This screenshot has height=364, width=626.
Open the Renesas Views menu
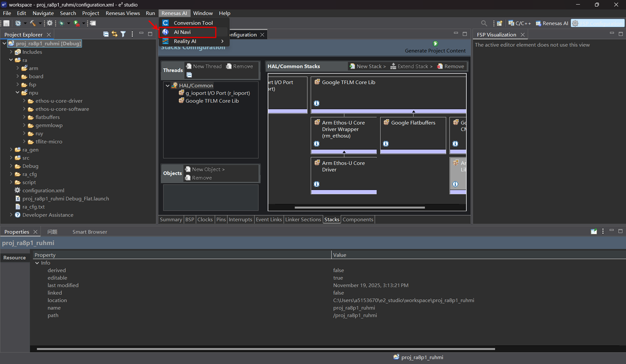(x=122, y=13)
